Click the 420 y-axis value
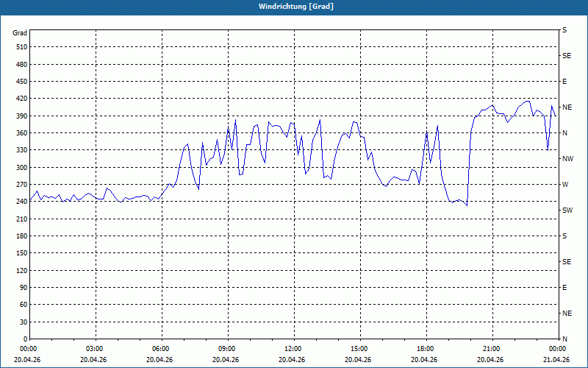588x368 pixels. coord(22,99)
